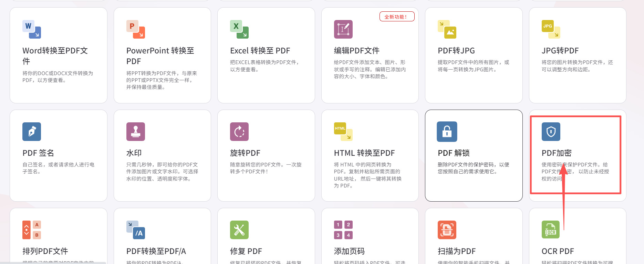Choose the PDF转换至PDF/A title
Image resolution: width=644 pixels, height=264 pixels.
coord(156,251)
